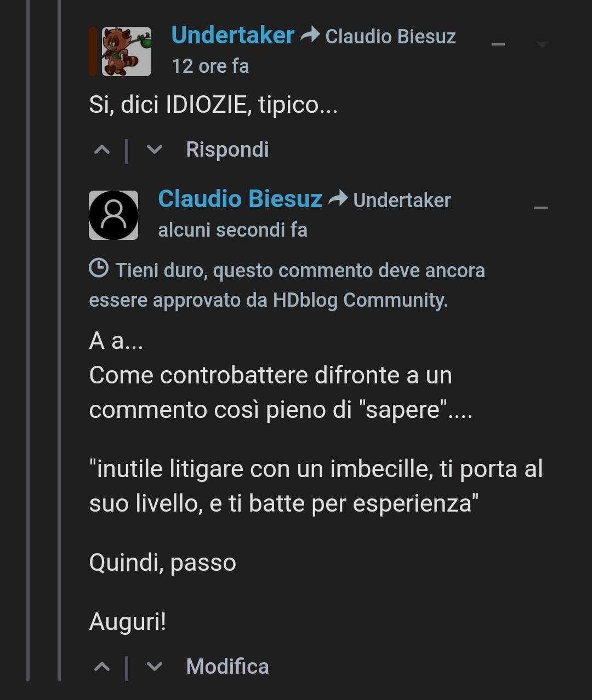Open Claudio Biesuz's default profile avatar

[113, 215]
